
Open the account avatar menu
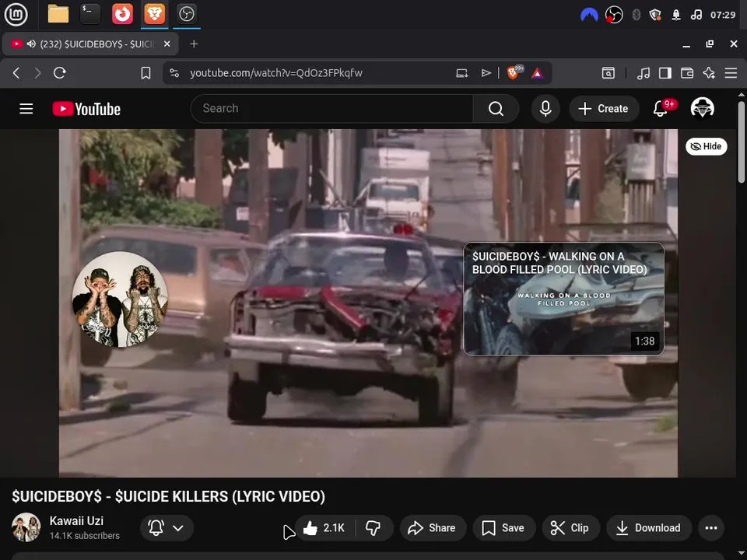(702, 108)
